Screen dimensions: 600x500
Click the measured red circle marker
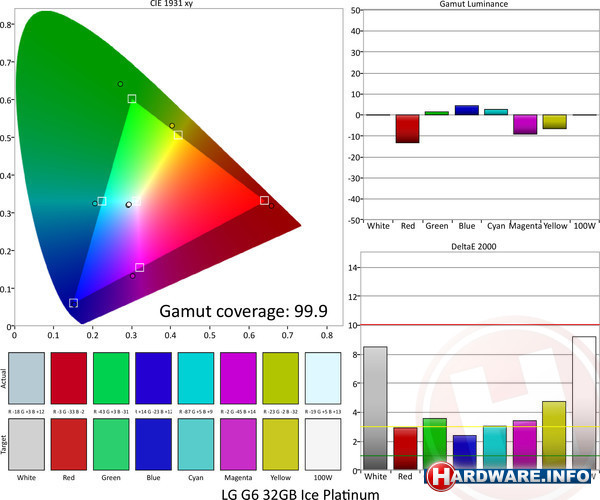[x=272, y=206]
